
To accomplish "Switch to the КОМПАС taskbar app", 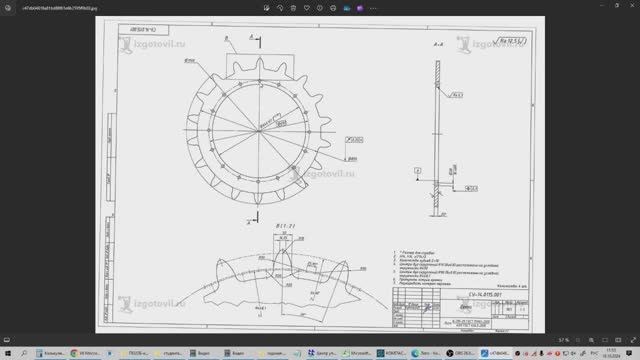I will [x=392, y=353].
